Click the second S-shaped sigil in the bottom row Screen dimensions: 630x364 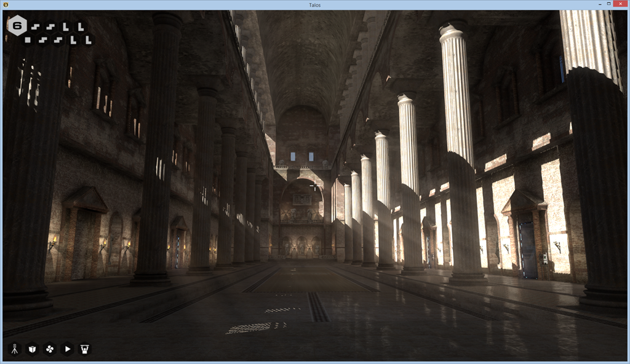tap(58, 41)
